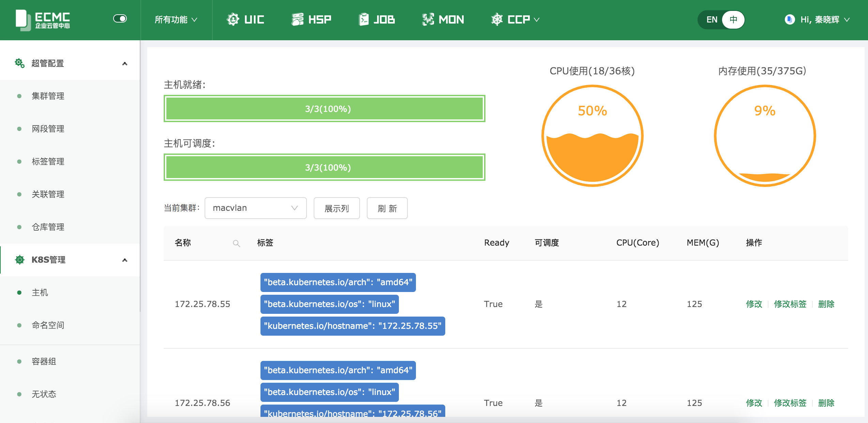Screen dimensions: 868x423
Task: Go to 命名空间 in the sidebar
Action: point(48,325)
